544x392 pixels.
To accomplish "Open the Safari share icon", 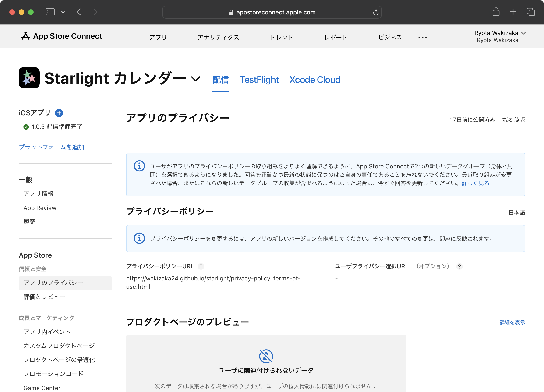I will [496, 12].
